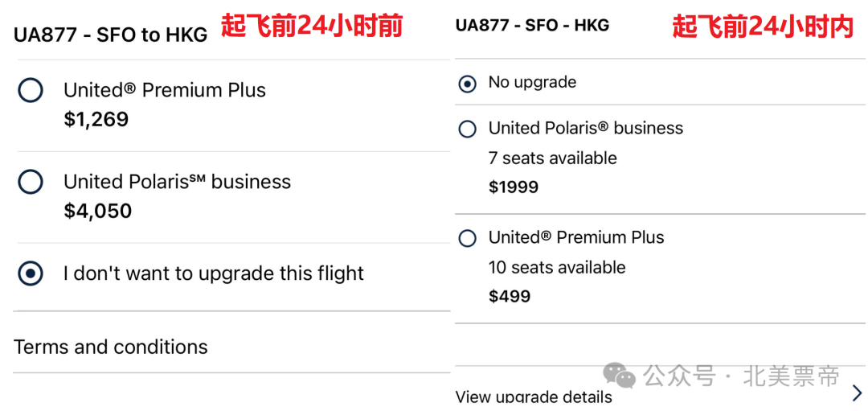The image size is (868, 411).
Task: Click the $1999 Polaris price
Action: [x=514, y=187]
